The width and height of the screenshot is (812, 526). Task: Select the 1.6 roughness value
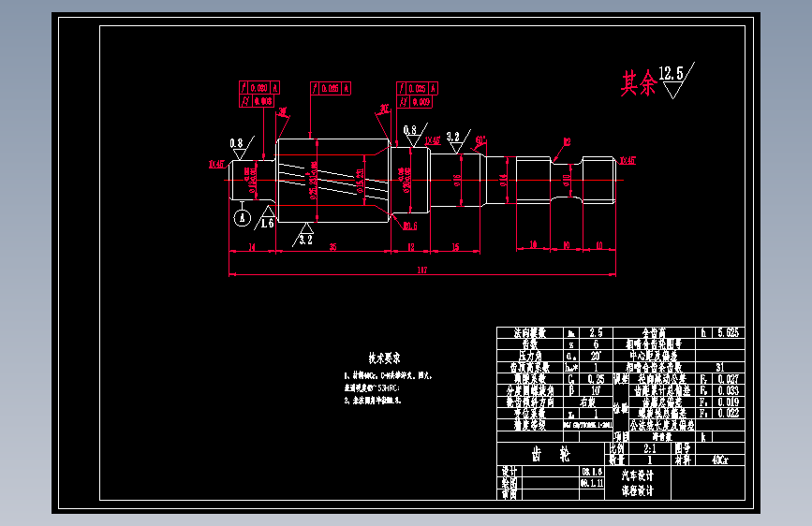pos(267,223)
